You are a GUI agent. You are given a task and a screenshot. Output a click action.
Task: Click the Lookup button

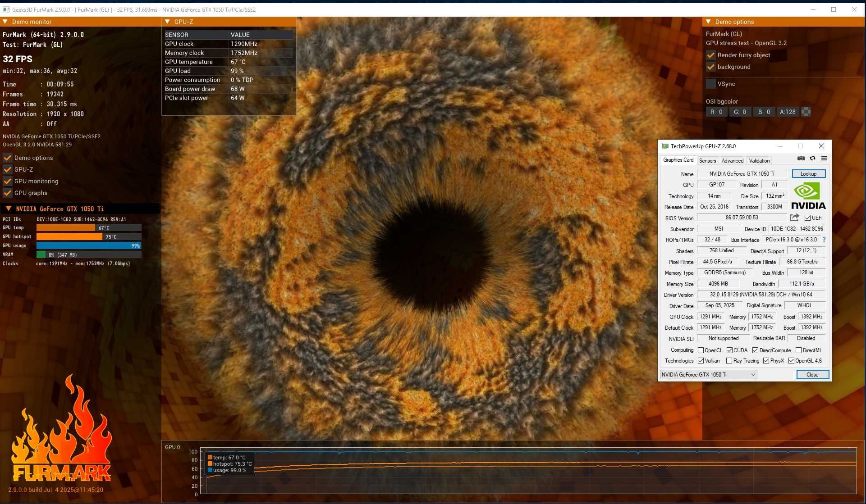click(x=808, y=174)
